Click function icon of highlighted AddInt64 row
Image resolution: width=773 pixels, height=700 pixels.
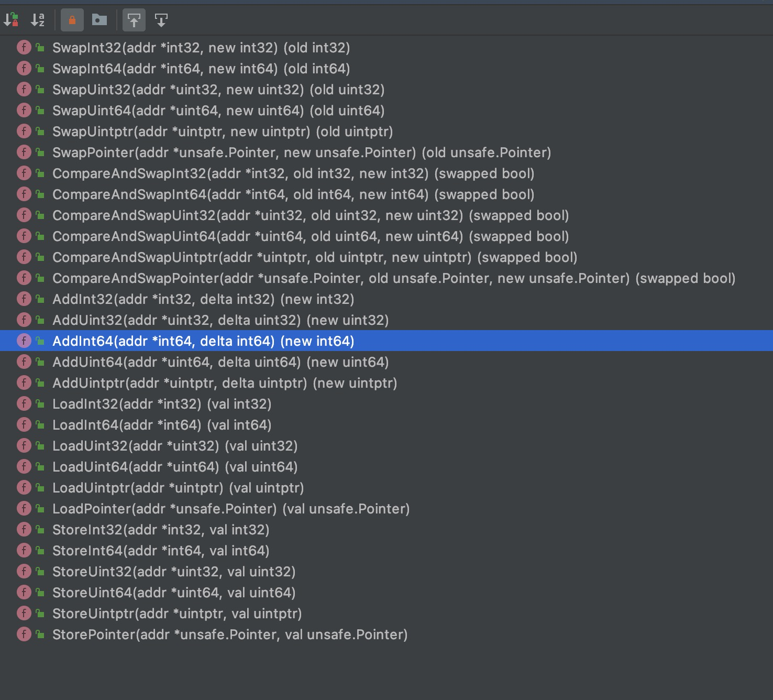(x=24, y=341)
